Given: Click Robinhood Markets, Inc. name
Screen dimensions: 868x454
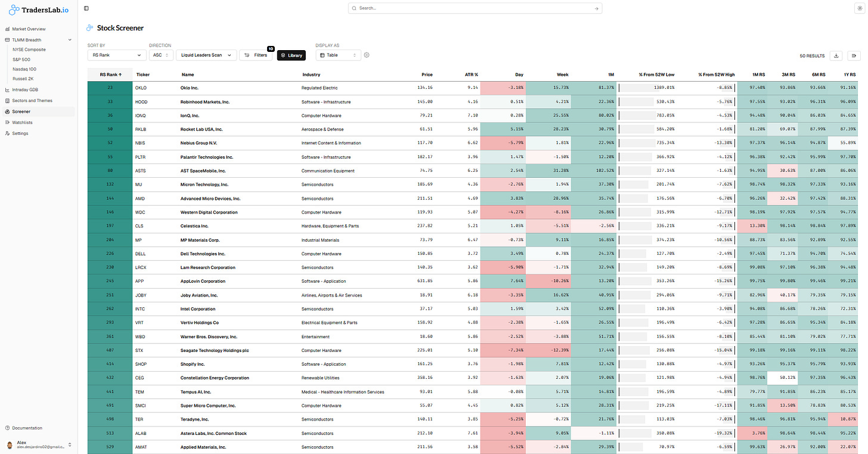Looking at the screenshot, I should pos(205,102).
